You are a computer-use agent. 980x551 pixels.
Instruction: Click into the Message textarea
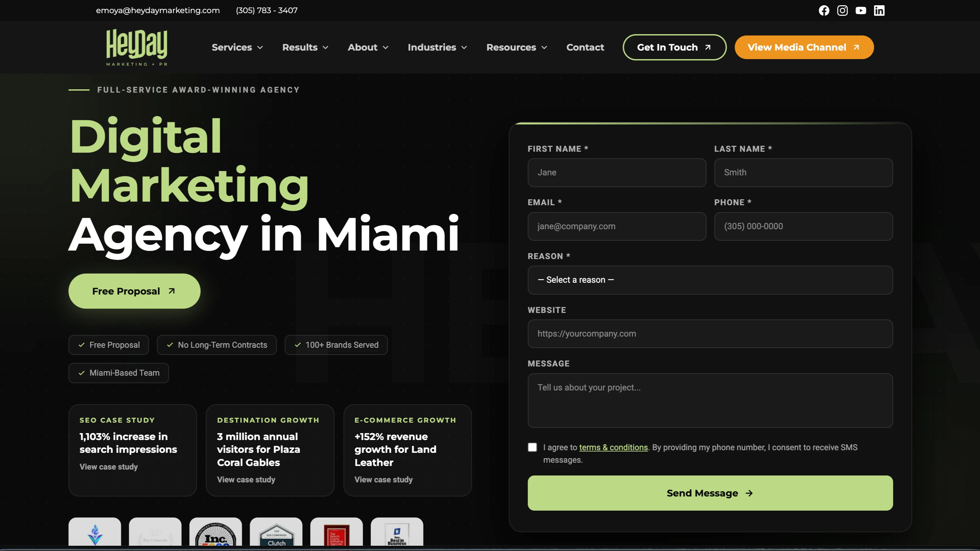pos(710,400)
